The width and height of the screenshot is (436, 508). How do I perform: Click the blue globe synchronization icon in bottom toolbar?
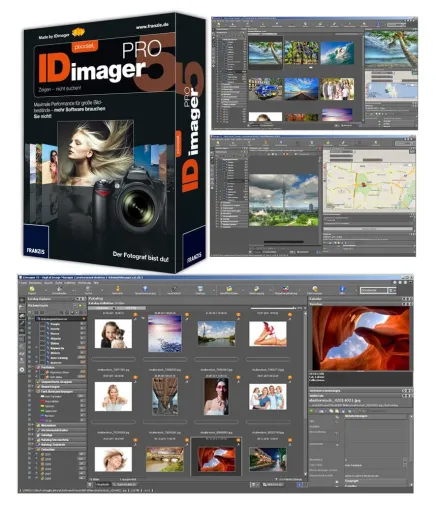[x=145, y=289]
